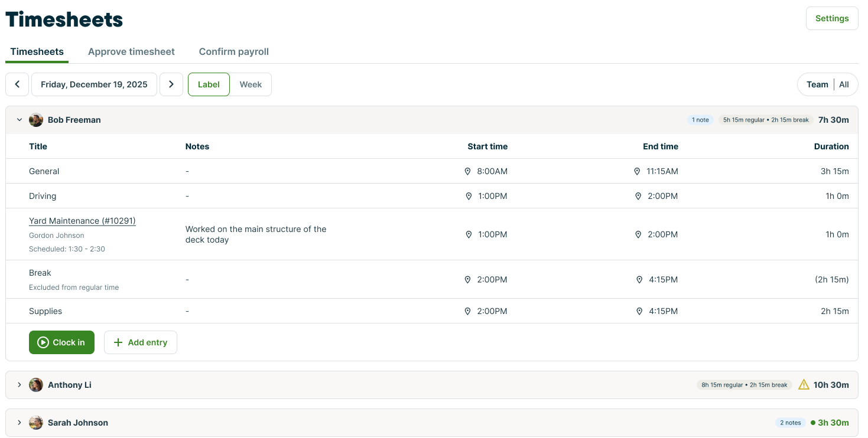Clock in Bob Freeman
Image resolution: width=868 pixels, height=438 pixels.
(x=61, y=342)
